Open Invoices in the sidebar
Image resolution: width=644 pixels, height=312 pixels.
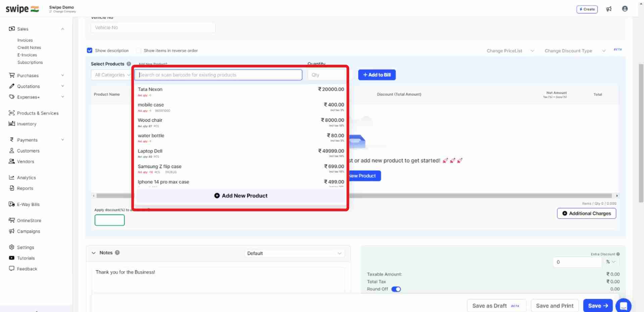[x=25, y=40]
